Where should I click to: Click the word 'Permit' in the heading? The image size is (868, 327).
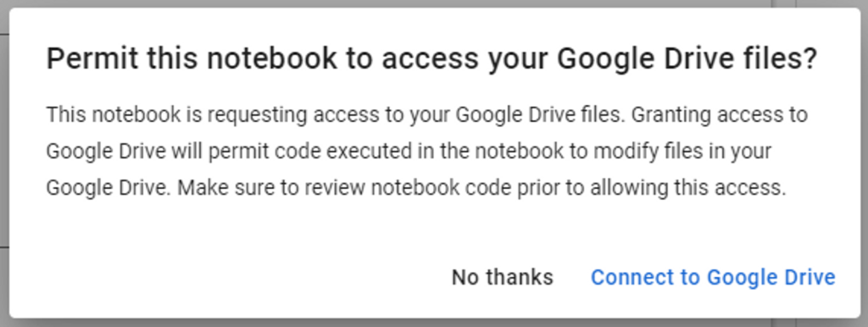tap(90, 59)
